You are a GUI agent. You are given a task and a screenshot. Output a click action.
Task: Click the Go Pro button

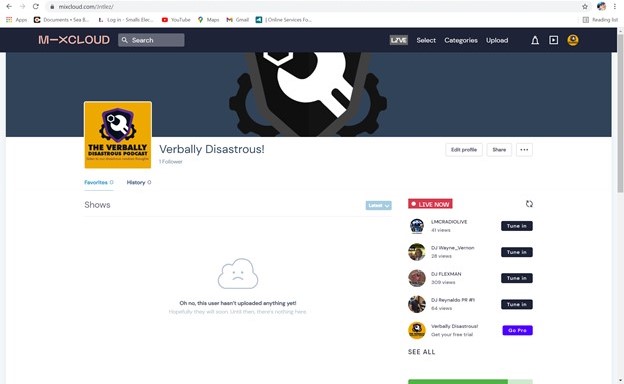[x=517, y=330]
